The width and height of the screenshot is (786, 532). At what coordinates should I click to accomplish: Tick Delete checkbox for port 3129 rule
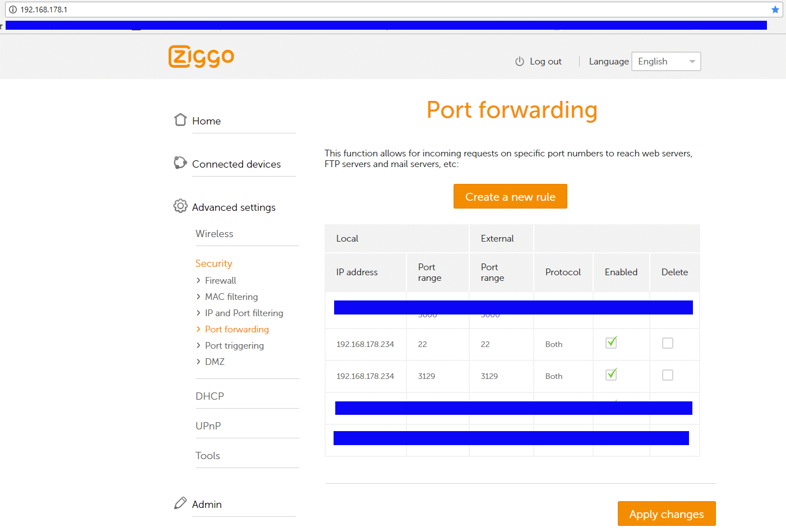[667, 375]
